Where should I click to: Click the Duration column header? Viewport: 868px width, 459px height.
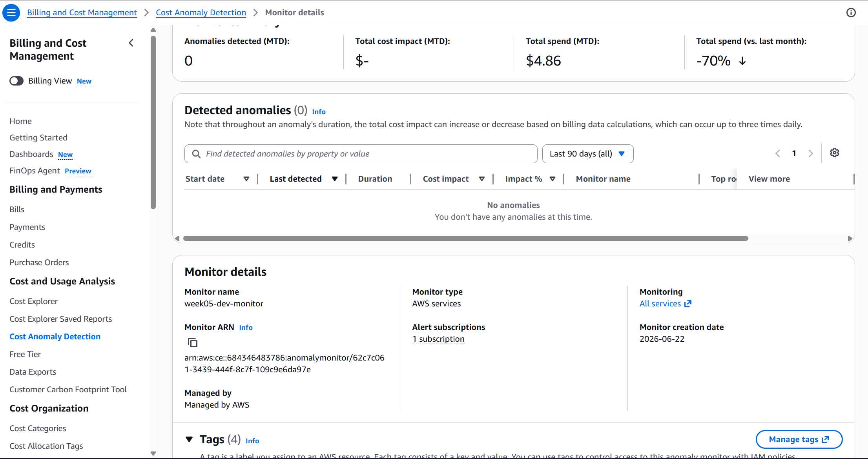pos(375,179)
